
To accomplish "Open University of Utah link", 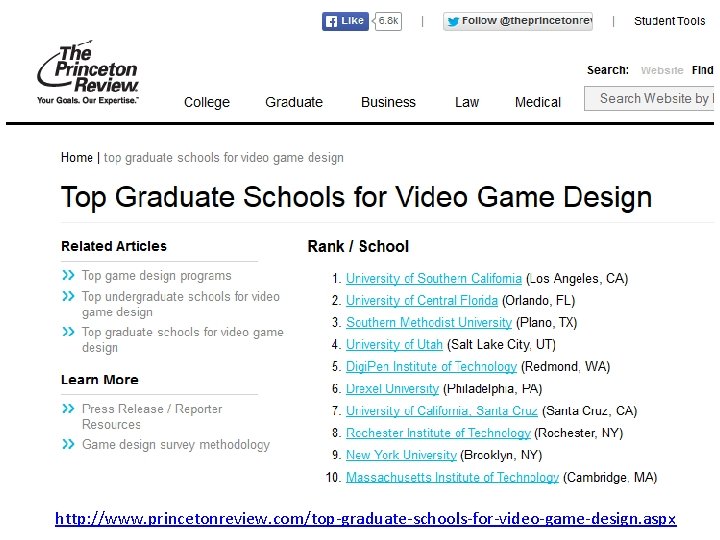I will (x=394, y=344).
